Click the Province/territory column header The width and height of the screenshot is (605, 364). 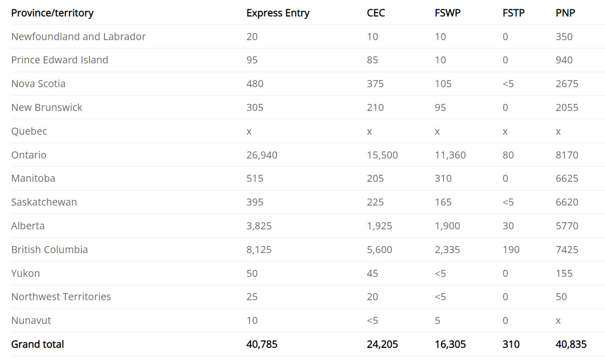[x=52, y=13]
